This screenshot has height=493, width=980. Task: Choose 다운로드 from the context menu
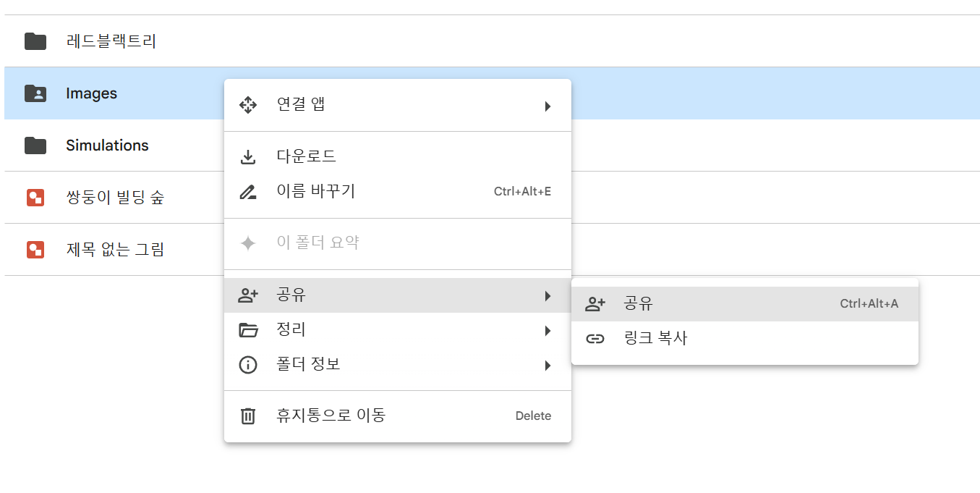point(398,156)
